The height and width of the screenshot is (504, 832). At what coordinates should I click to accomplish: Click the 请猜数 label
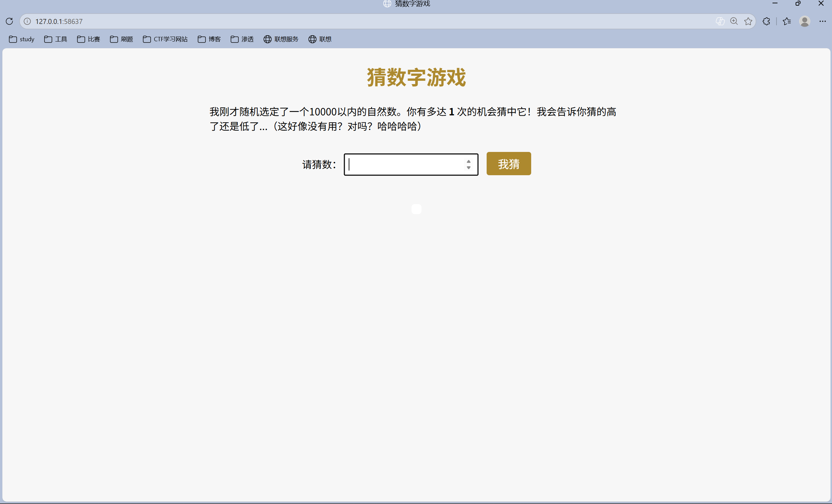click(319, 165)
